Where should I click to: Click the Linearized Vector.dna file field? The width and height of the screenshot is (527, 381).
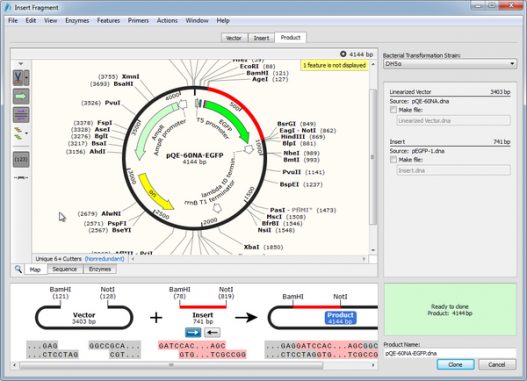pos(453,121)
